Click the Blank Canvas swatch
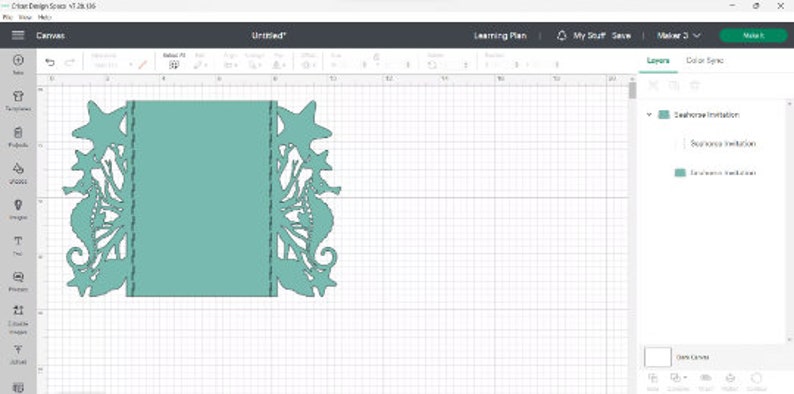The height and width of the screenshot is (394, 794). [658, 357]
